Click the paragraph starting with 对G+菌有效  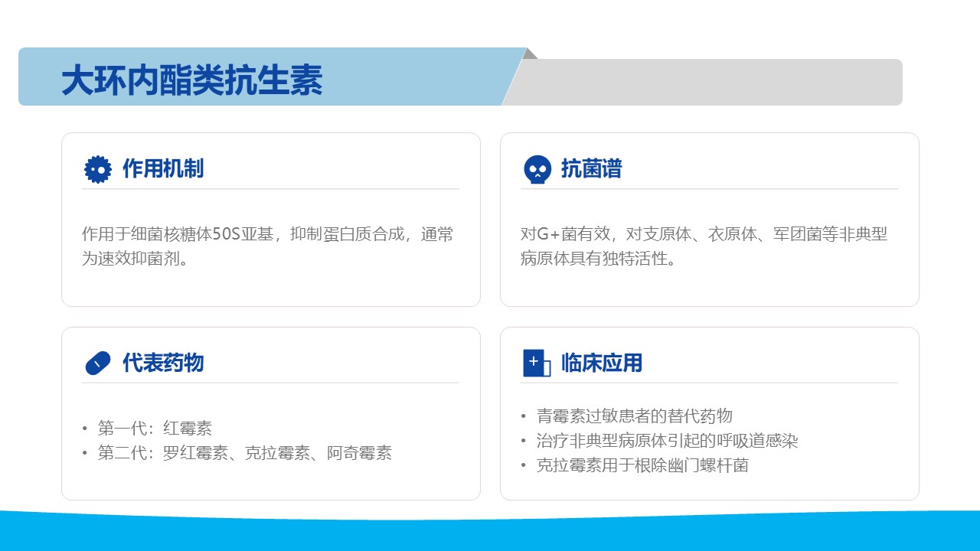pos(704,246)
